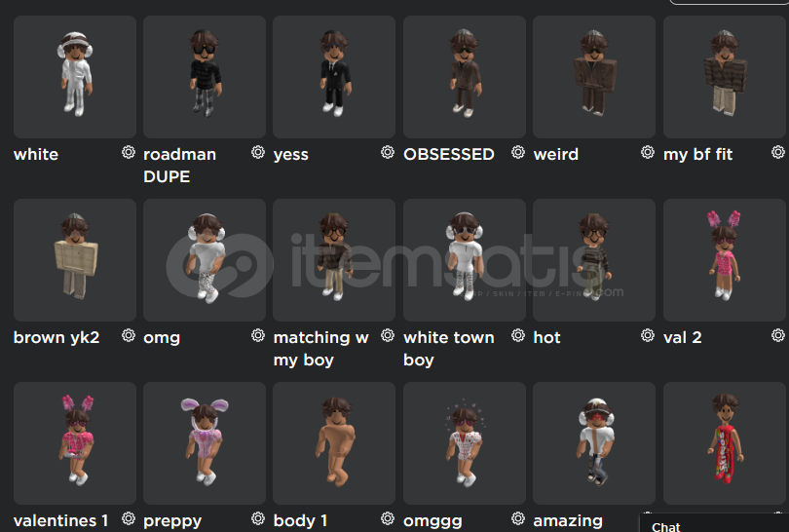
Task: Select the preppy bunny ears outfit
Action: point(205,443)
